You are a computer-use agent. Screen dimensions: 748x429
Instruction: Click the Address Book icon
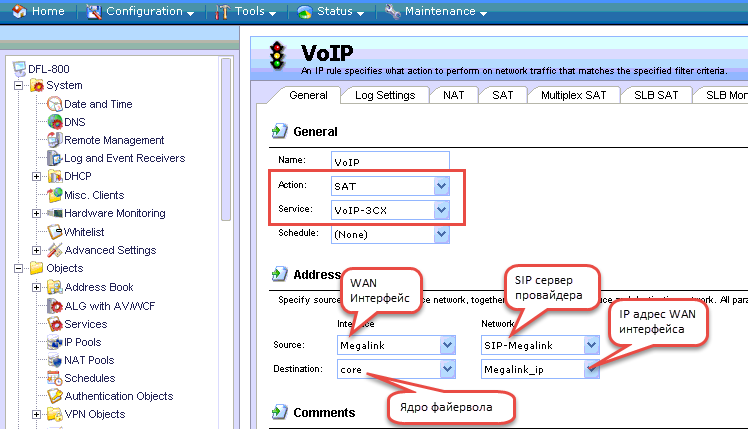tap(55, 287)
